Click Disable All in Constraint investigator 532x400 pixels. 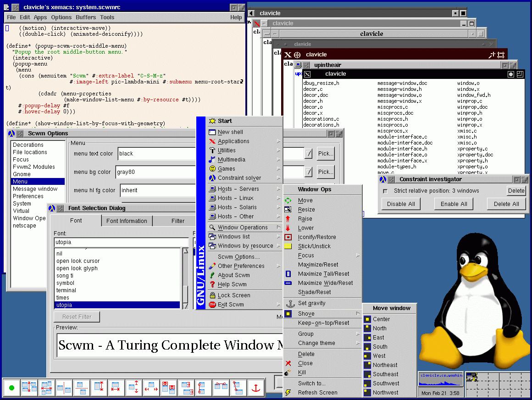click(401, 204)
